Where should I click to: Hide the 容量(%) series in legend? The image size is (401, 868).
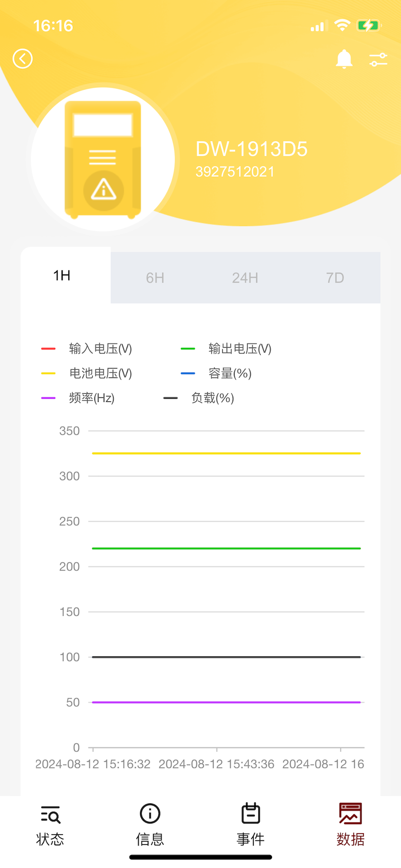229,373
